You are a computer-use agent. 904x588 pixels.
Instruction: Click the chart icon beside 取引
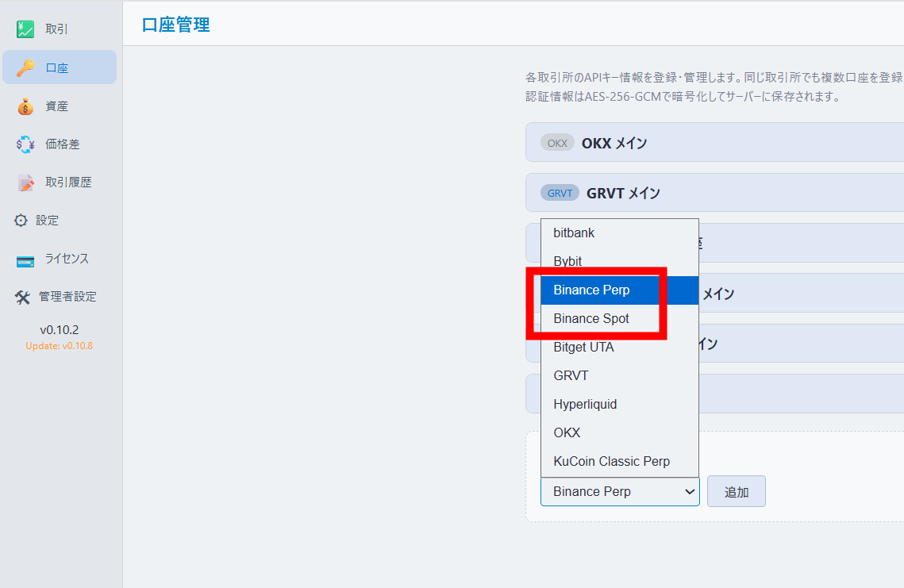[25, 30]
